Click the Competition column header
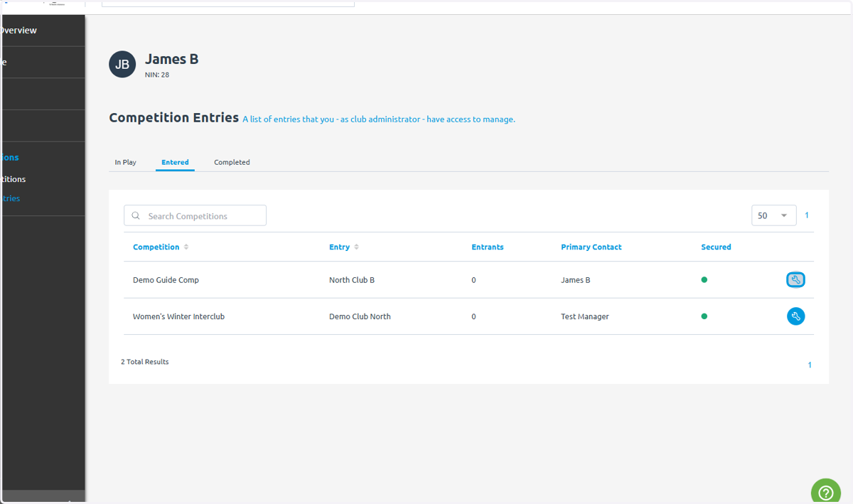This screenshot has width=853, height=504. click(156, 247)
